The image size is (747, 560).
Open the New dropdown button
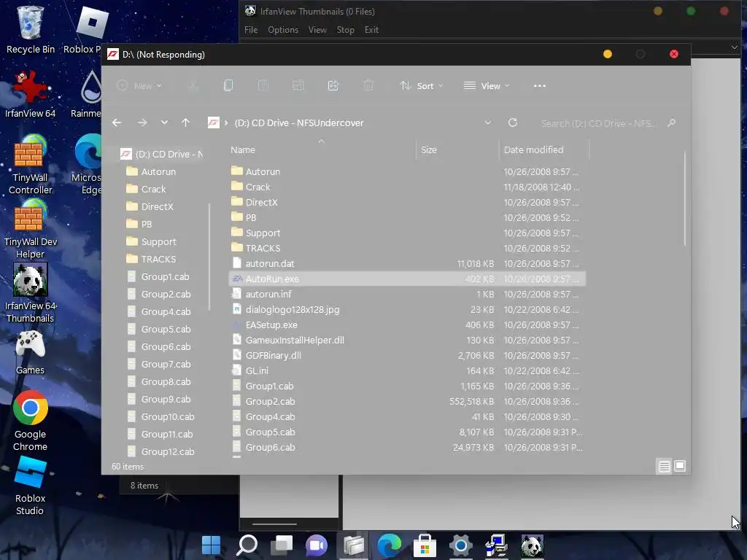(139, 86)
